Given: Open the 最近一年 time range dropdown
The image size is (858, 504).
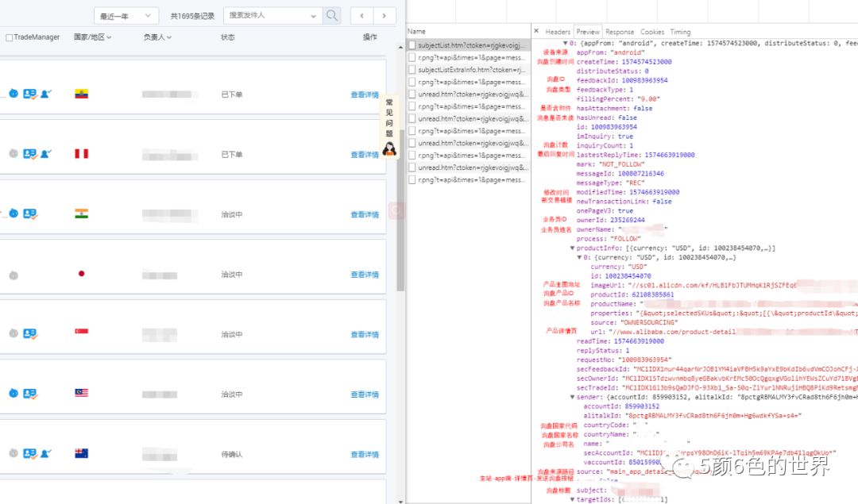Looking at the screenshot, I should pos(126,16).
